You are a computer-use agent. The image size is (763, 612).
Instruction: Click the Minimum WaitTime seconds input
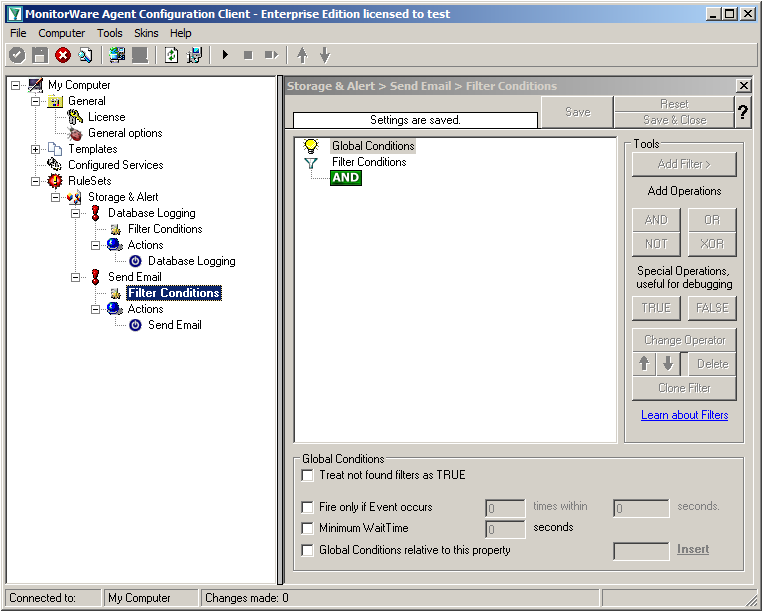(505, 529)
